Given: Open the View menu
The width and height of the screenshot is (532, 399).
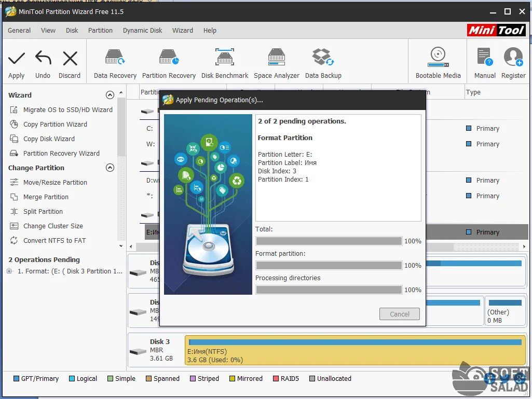Looking at the screenshot, I should (x=48, y=31).
